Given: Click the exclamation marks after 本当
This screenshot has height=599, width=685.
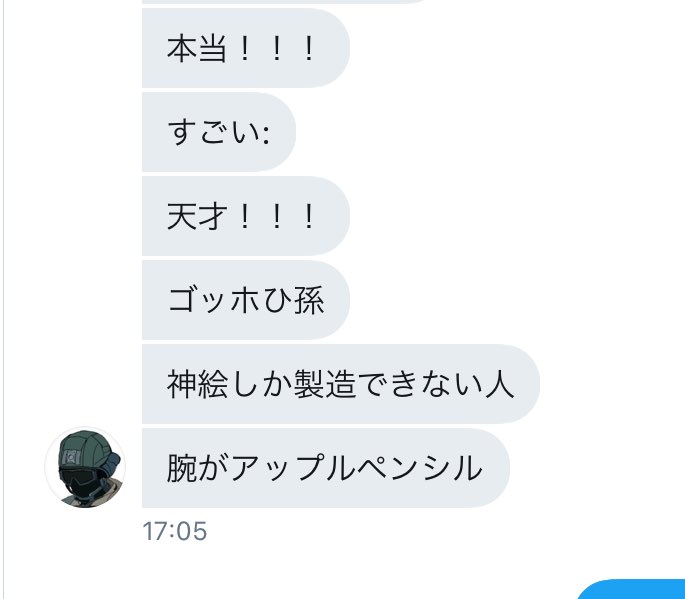Looking at the screenshot, I should [x=277, y=48].
